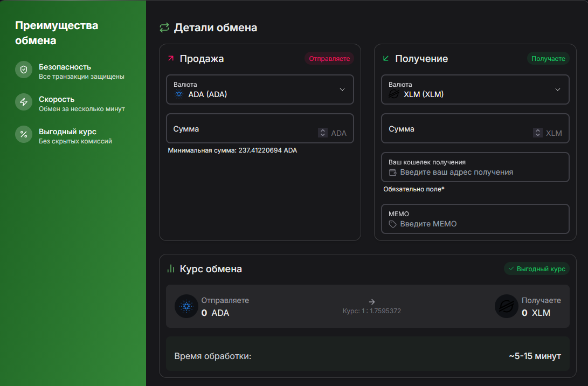Screen dimensions: 588x386
Task: Adjust the XLM amount stepper arrows
Action: point(538,133)
